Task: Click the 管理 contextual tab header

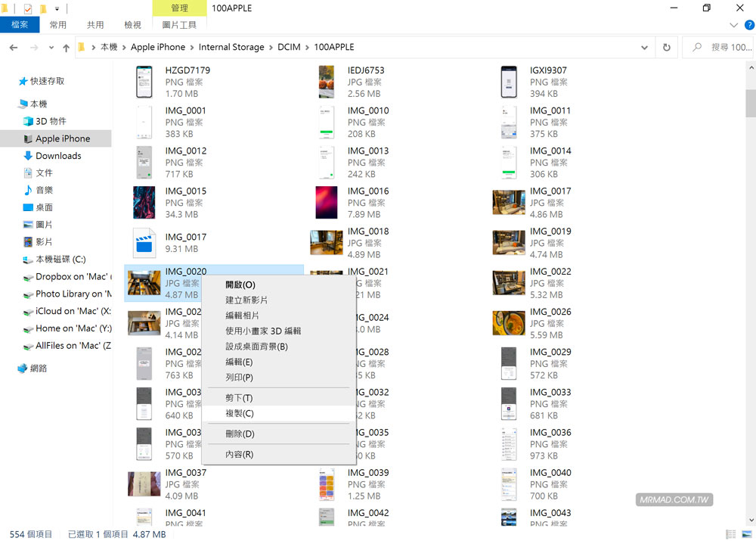Action: pos(179,8)
